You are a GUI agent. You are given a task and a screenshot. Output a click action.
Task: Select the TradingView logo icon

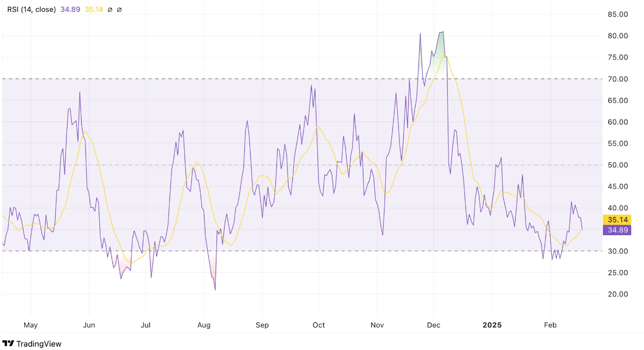pos(8,343)
